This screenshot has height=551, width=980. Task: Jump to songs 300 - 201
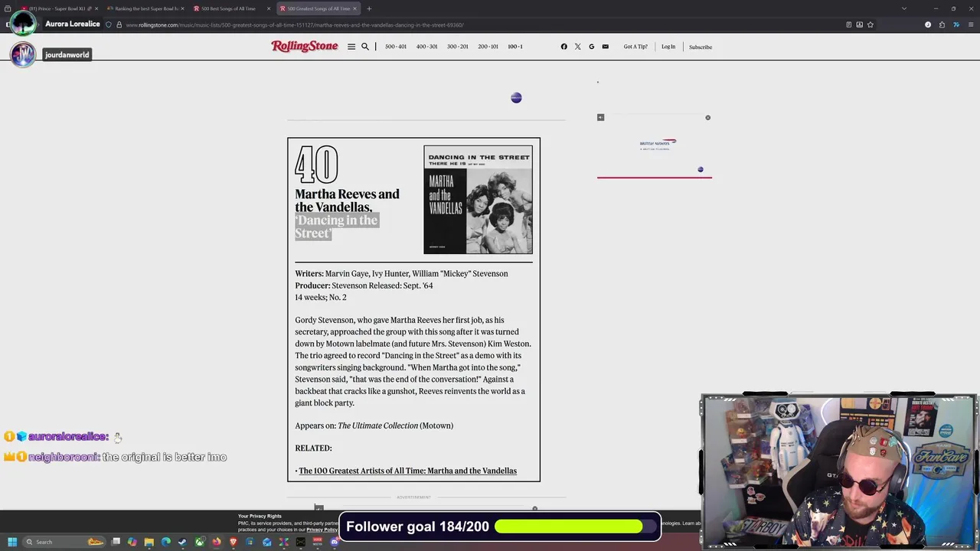457,47
